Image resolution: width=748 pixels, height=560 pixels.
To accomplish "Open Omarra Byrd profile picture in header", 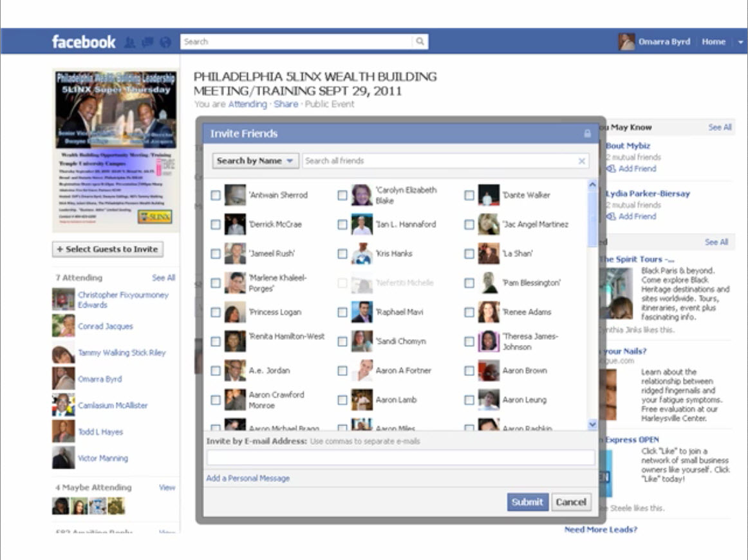I will coord(626,41).
